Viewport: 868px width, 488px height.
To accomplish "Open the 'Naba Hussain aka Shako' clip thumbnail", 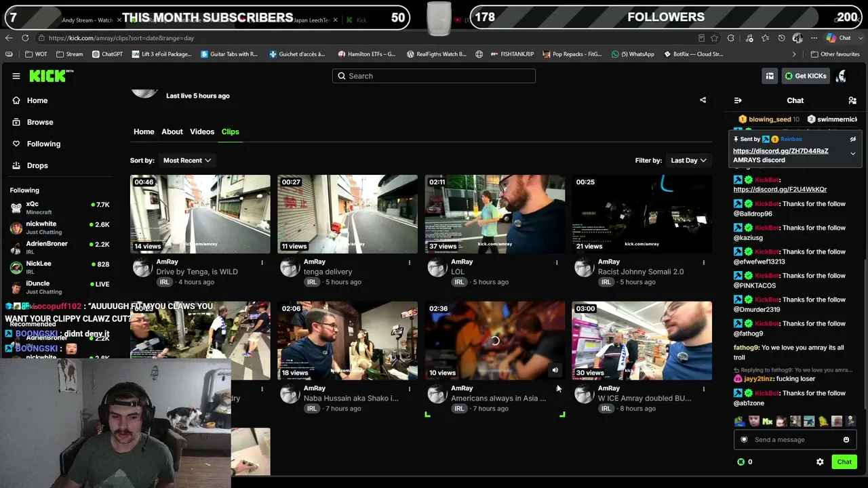I will [x=347, y=341].
